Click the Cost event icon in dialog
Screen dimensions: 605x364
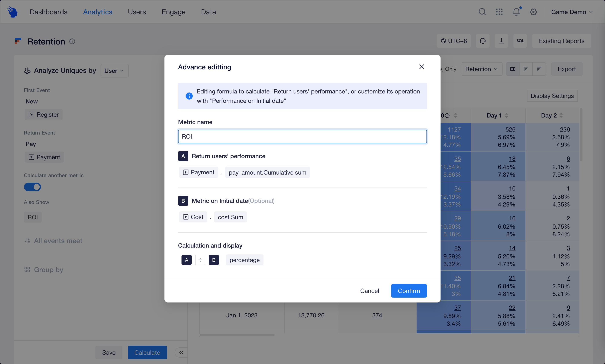pyautogui.click(x=186, y=217)
